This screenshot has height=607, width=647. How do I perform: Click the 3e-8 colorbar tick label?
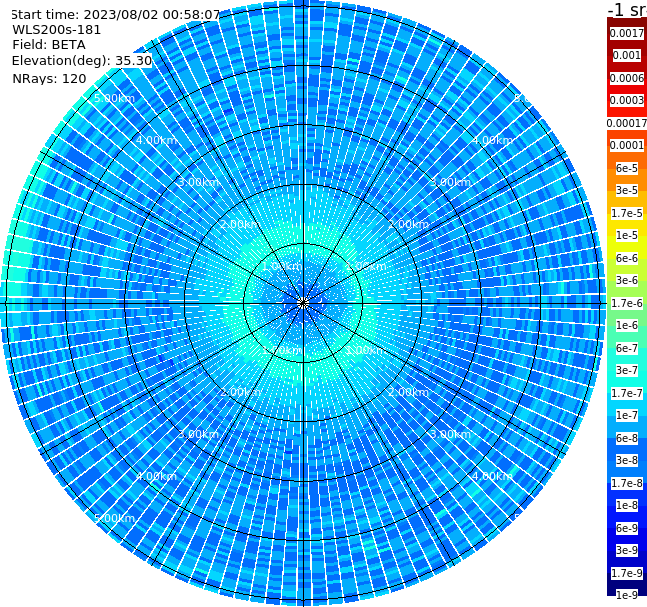pos(627,460)
